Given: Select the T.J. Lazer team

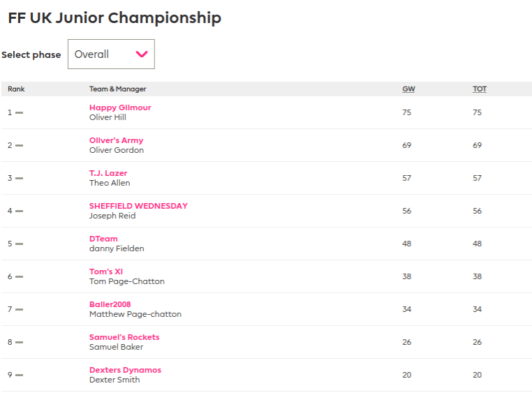Looking at the screenshot, I should pyautogui.click(x=108, y=173).
